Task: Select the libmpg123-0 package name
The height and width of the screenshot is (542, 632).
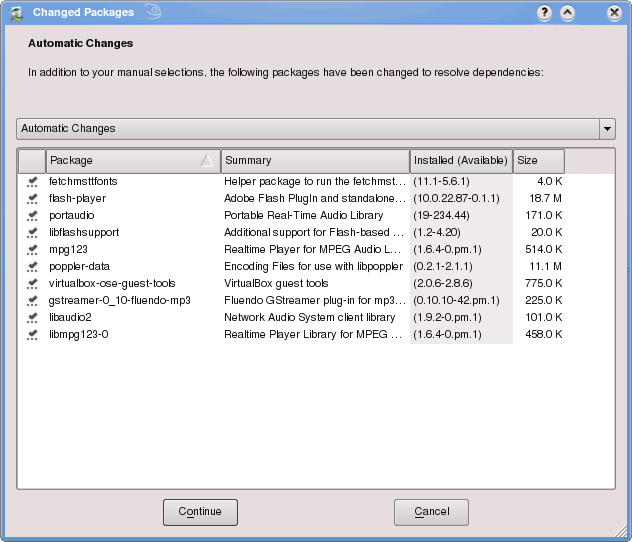Action: [79, 334]
